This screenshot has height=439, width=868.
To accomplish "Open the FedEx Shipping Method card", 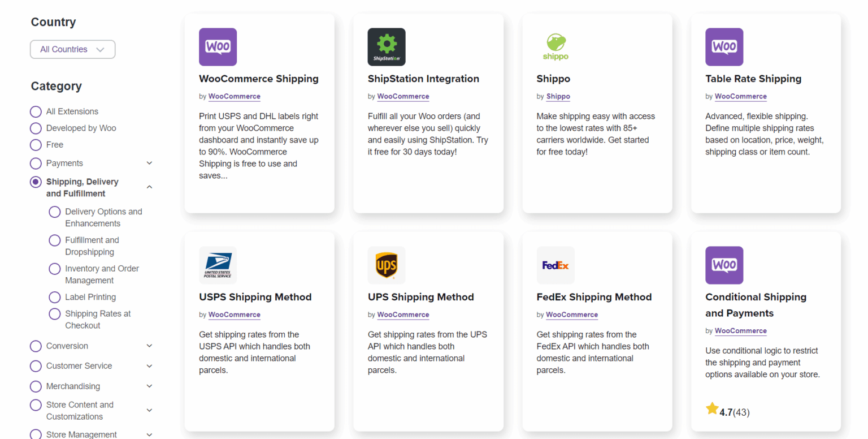I will click(594, 296).
